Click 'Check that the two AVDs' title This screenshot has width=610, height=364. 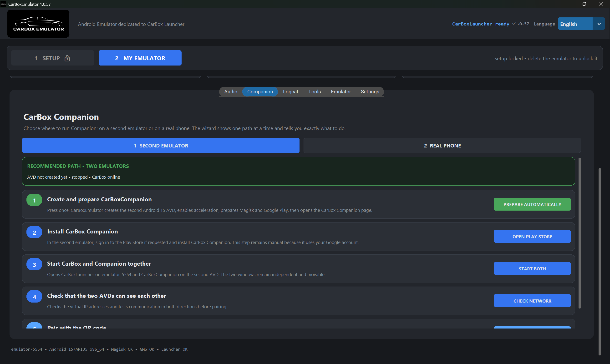[107, 296]
